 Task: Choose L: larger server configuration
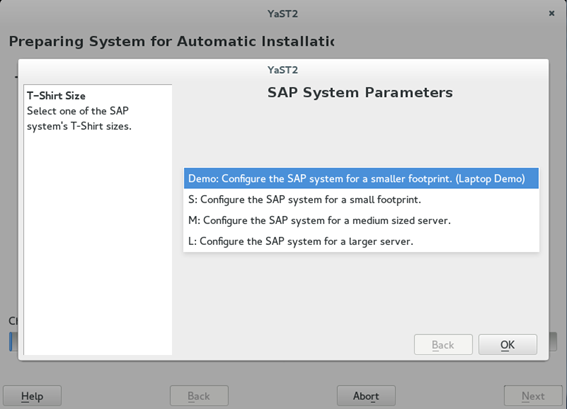(x=361, y=241)
